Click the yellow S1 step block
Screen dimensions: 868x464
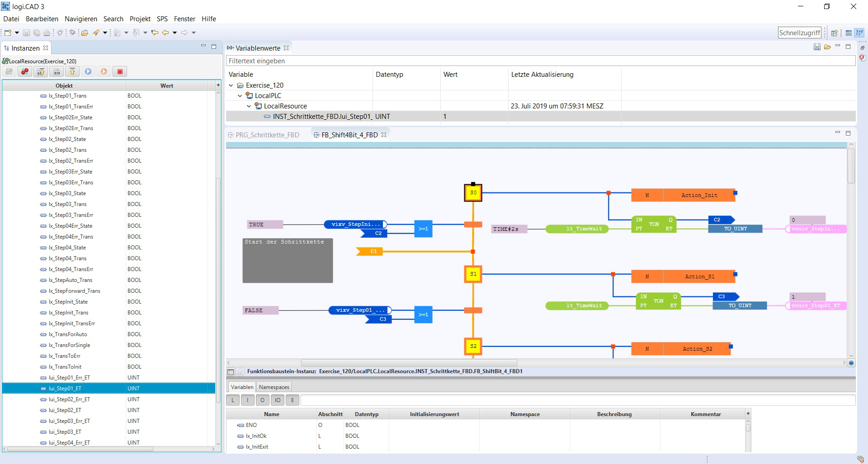[473, 274]
